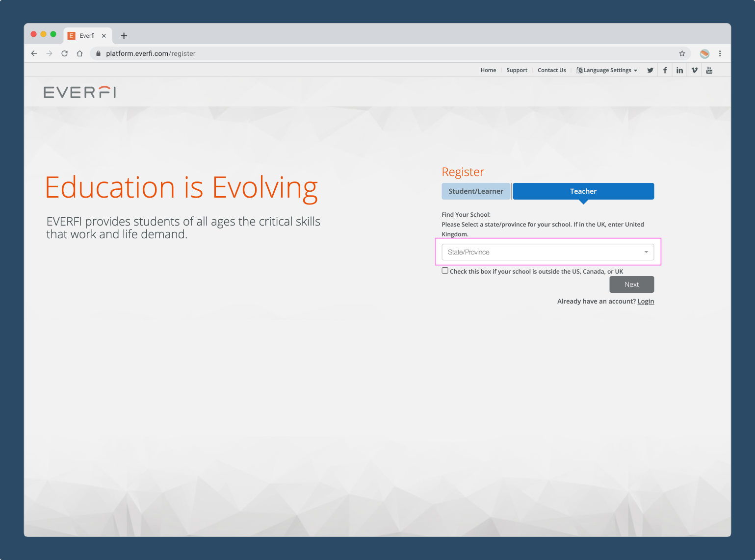The height and width of the screenshot is (560, 755).
Task: Open State/Province dropdown
Action: click(547, 252)
